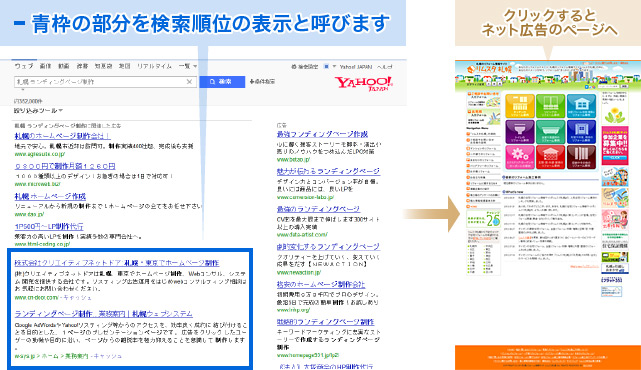This screenshot has height=370, width=641.
Task: Open the pink gear reform tile
Action: pos(520,157)
